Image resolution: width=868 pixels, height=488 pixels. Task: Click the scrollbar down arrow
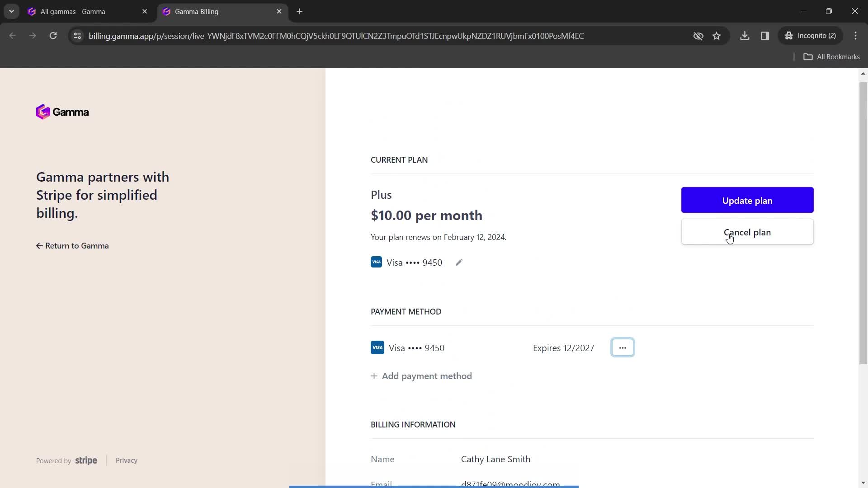pos(863,483)
